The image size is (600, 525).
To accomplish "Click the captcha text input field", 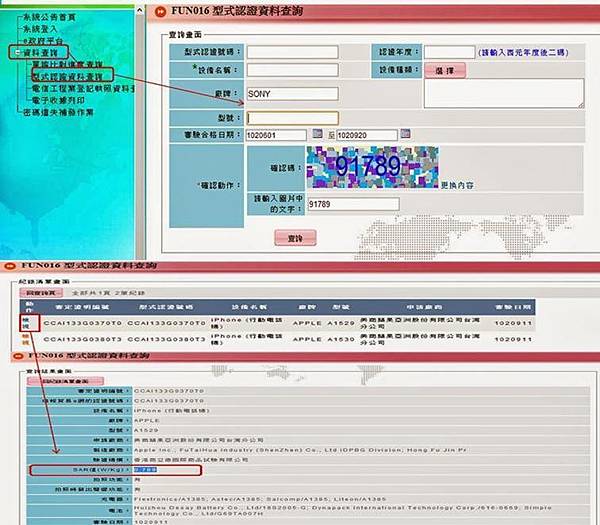I will (x=354, y=204).
